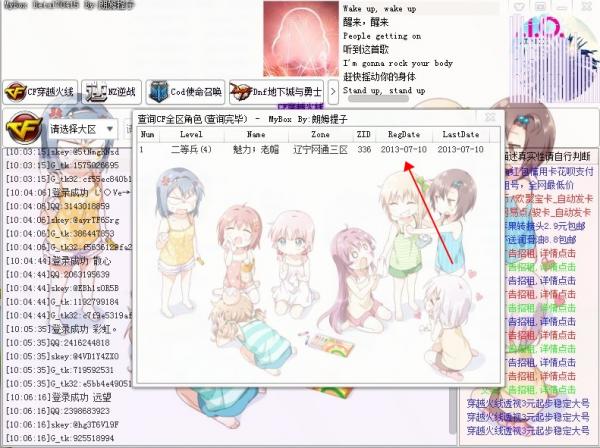Open the Dnf地下城与勇士 tab
600x448 pixels.
276,92
